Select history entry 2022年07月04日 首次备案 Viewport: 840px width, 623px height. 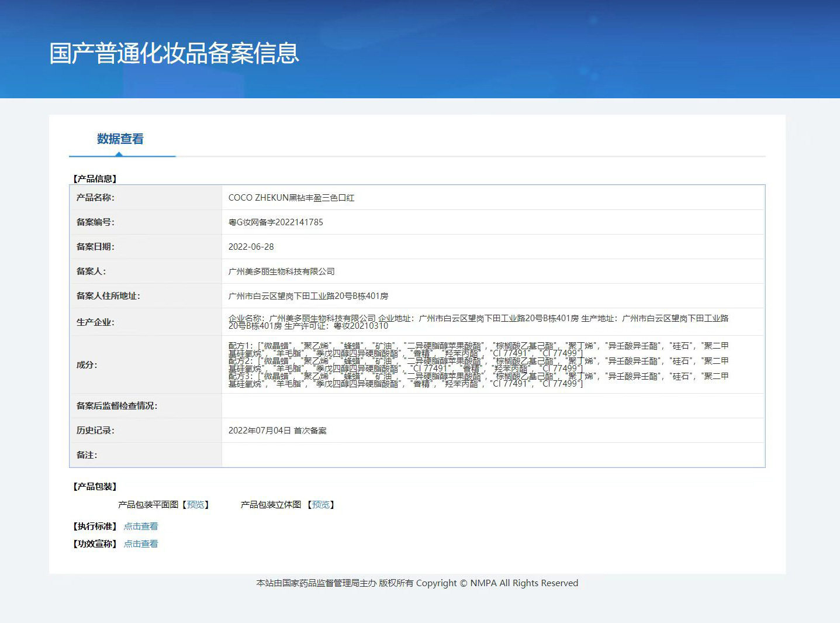[x=277, y=431]
